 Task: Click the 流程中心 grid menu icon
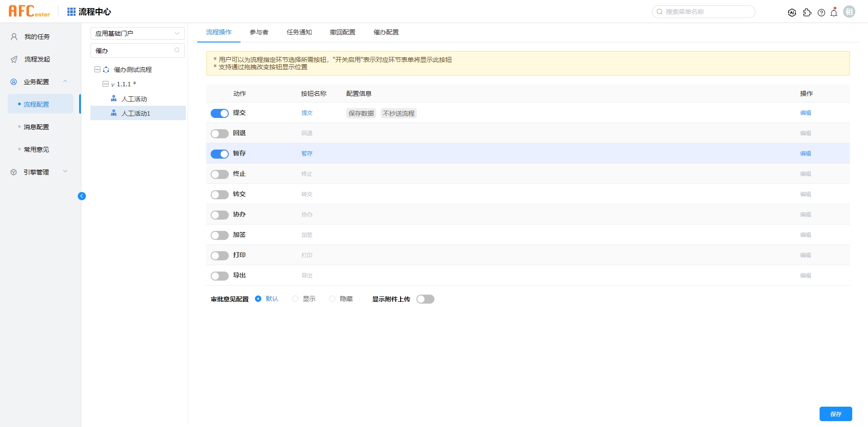[x=71, y=12]
